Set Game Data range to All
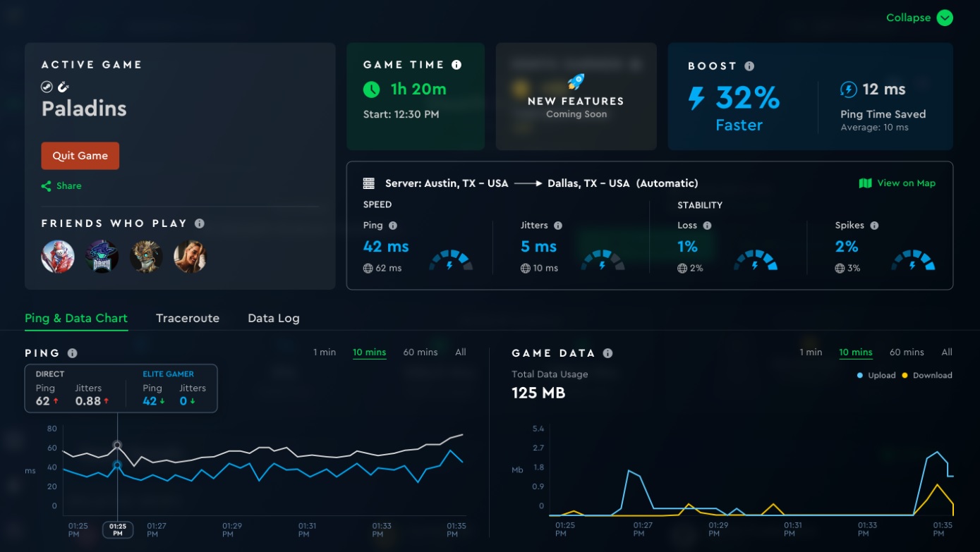 pyautogui.click(x=947, y=352)
